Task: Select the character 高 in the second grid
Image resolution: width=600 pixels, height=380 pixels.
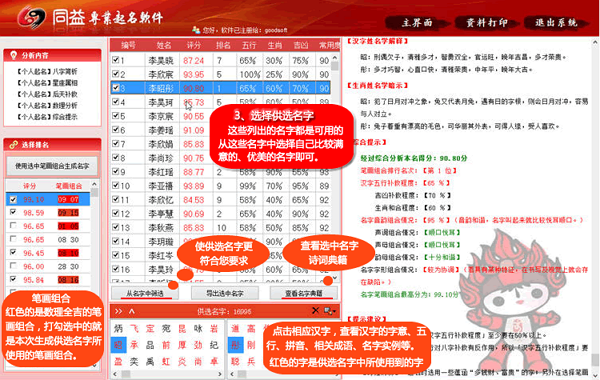Action: click(x=251, y=328)
